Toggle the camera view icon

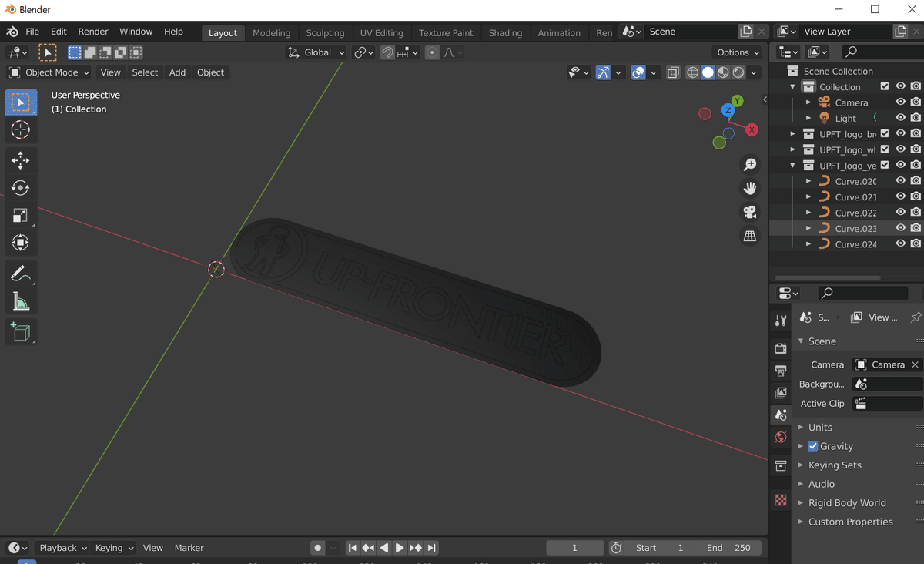click(x=749, y=212)
